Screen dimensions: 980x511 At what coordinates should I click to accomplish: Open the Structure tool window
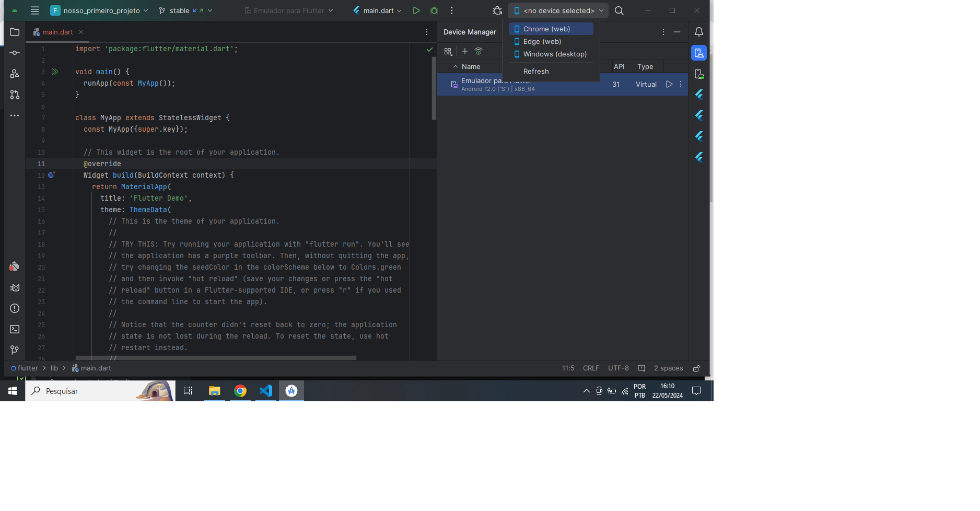pos(15,74)
